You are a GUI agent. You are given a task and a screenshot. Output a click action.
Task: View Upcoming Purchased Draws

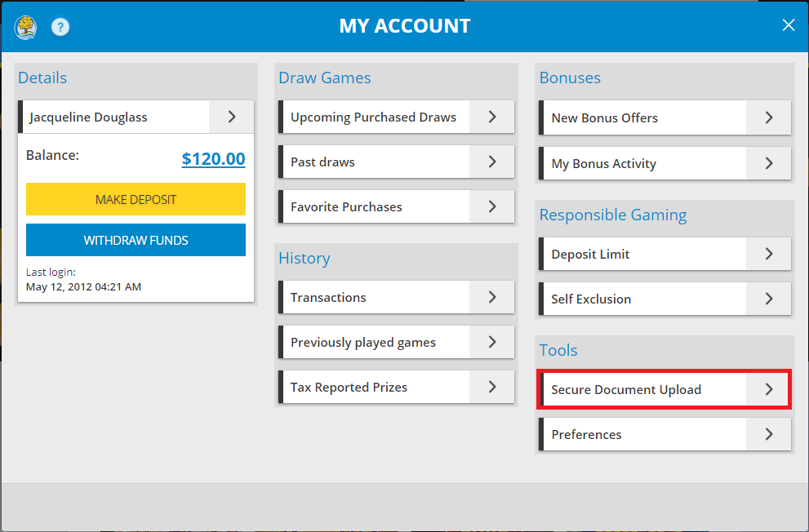[x=376, y=117]
